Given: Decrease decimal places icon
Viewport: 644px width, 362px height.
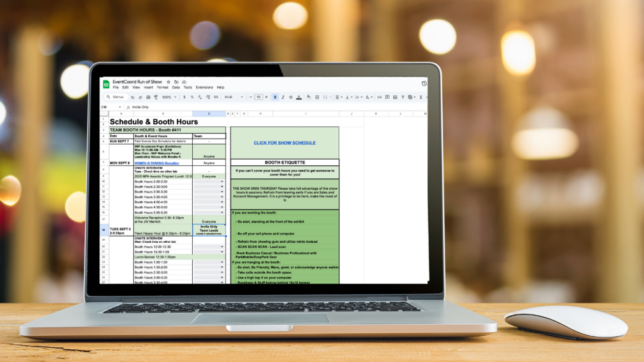Looking at the screenshot, I should click(199, 97).
